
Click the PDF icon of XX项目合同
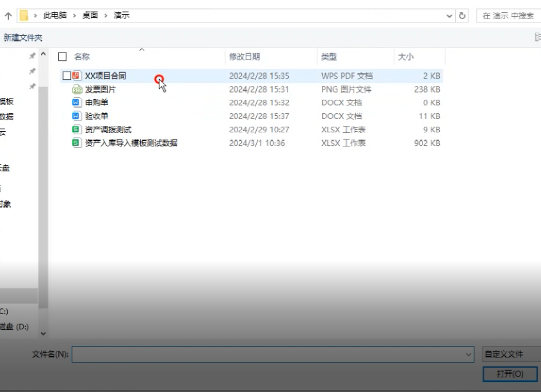coord(77,75)
